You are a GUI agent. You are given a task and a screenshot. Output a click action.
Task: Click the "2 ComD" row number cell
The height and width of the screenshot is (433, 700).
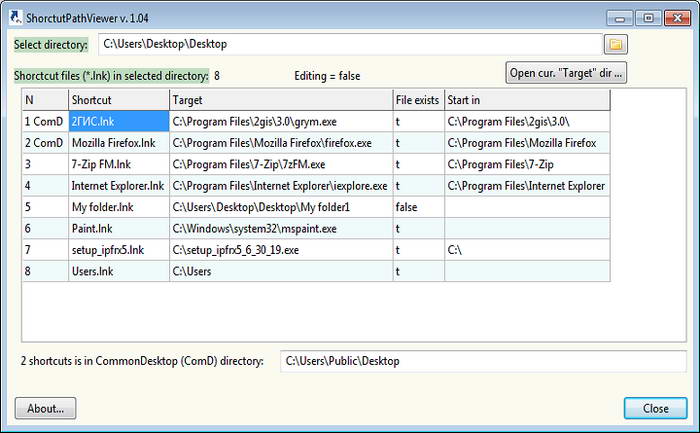click(x=45, y=143)
